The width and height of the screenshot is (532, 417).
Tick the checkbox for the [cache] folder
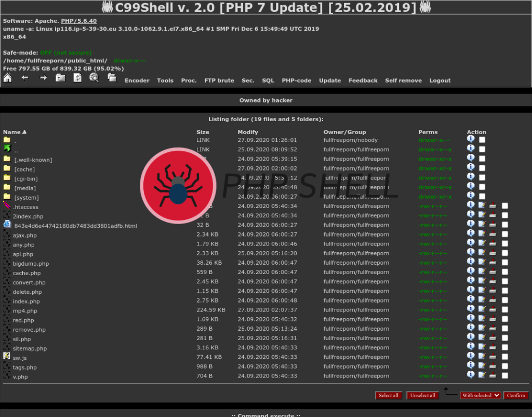coord(482,168)
